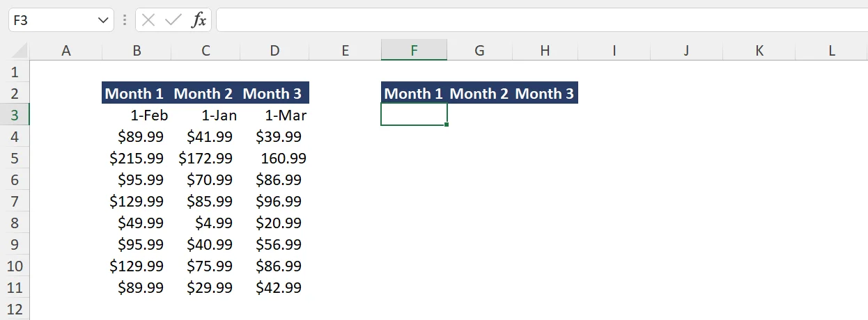
Task: Click the Enter checkmark formula icon
Action: tap(173, 20)
